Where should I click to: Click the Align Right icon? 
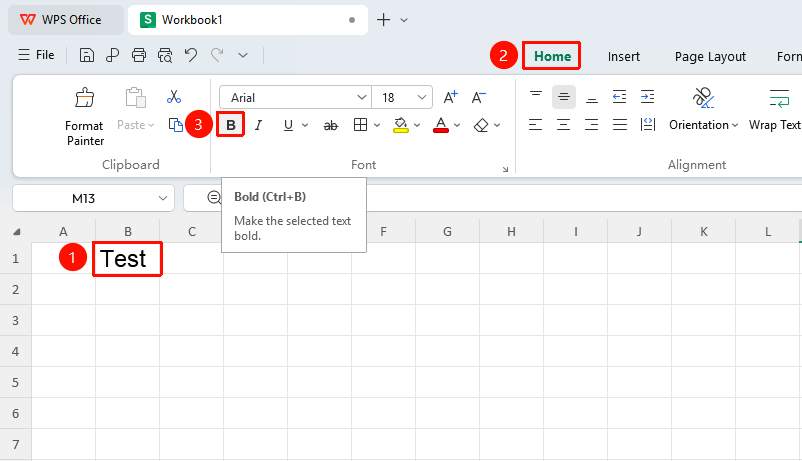coord(592,125)
